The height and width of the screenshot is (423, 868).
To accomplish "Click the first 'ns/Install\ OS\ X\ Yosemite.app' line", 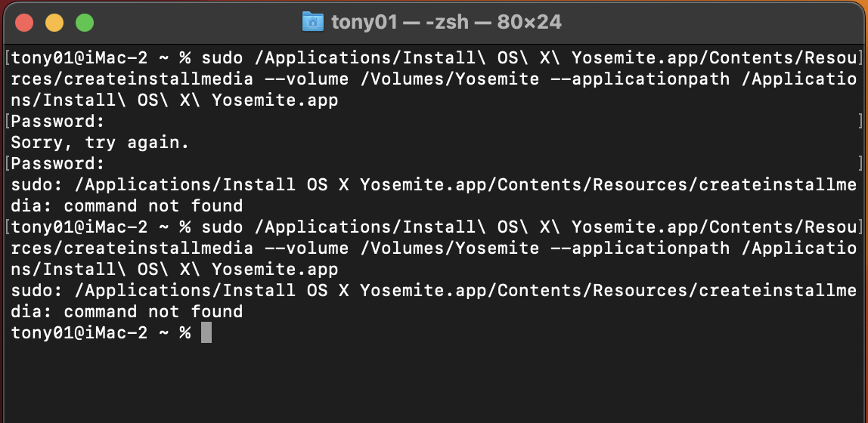I will tap(175, 100).
